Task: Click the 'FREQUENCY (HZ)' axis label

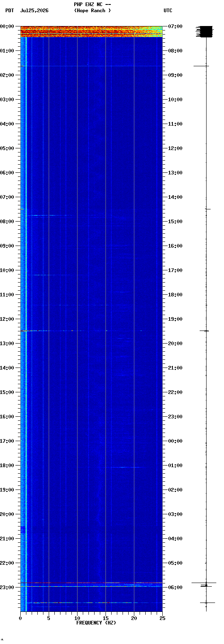Action: coord(96,623)
